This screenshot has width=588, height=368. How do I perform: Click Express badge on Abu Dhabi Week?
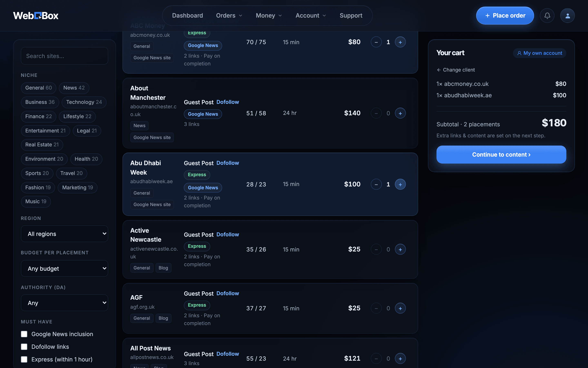(197, 175)
